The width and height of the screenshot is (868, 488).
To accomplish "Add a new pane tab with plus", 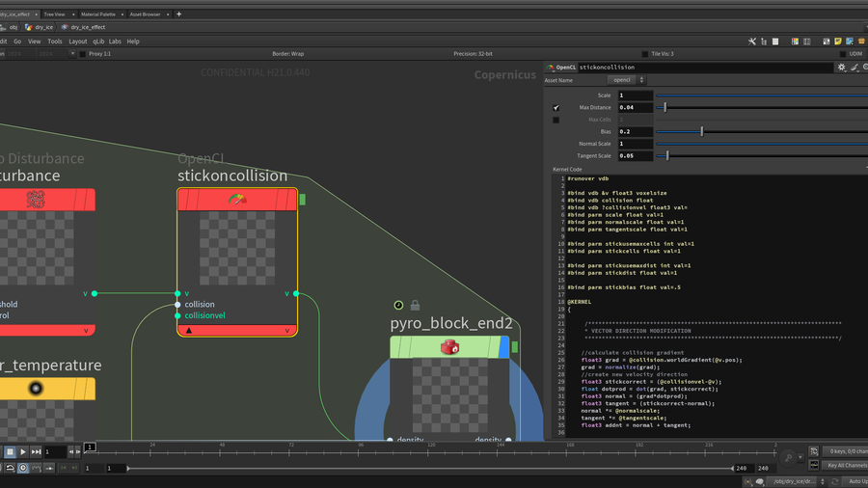I will coord(178,14).
